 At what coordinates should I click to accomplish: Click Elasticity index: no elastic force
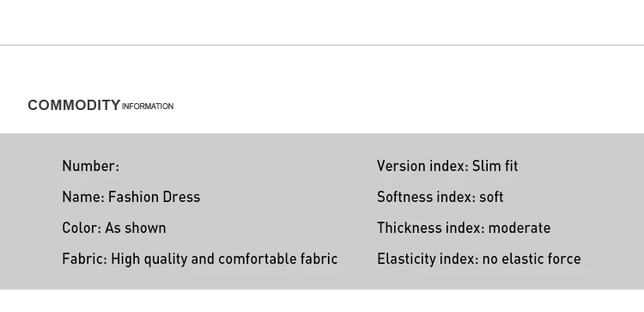tap(479, 259)
